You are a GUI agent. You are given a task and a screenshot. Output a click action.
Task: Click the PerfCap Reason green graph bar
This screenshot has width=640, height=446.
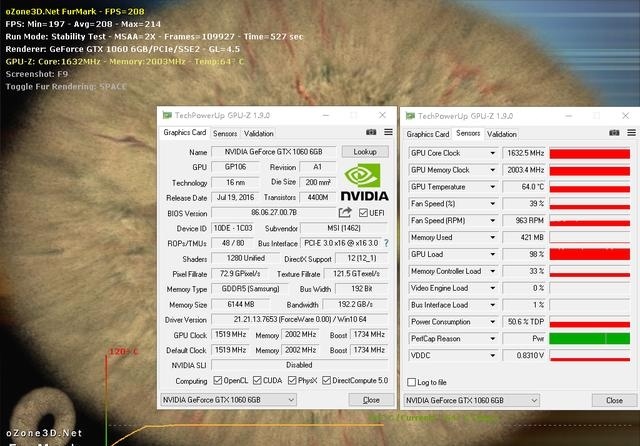coord(589,339)
